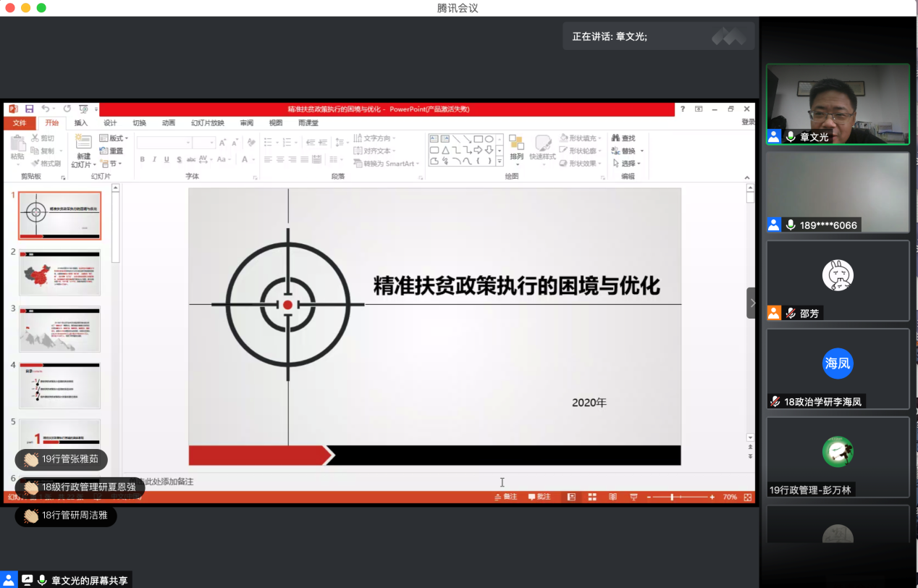
Task: Expand the Layout (版式) dropdown
Action: click(114, 138)
